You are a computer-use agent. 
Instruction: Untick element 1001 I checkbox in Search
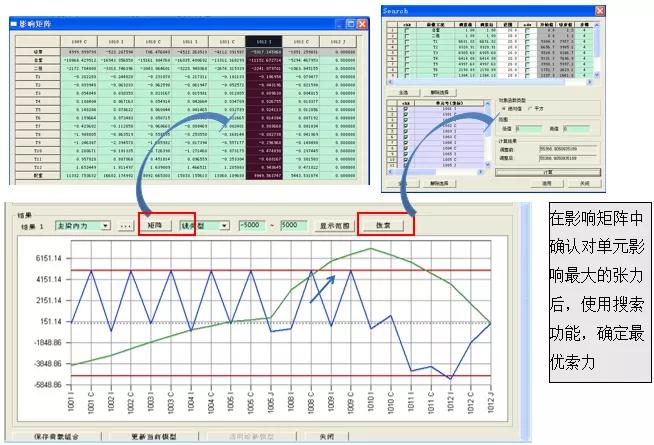click(405, 108)
